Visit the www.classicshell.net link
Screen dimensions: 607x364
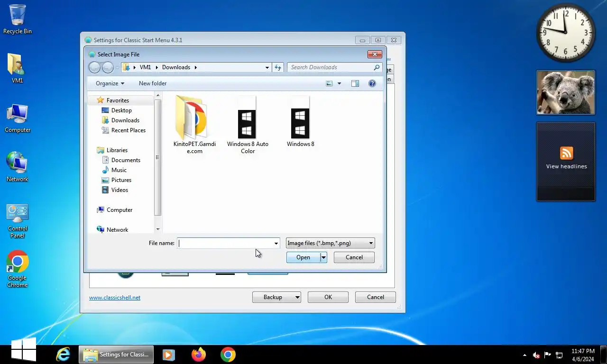pos(115,298)
